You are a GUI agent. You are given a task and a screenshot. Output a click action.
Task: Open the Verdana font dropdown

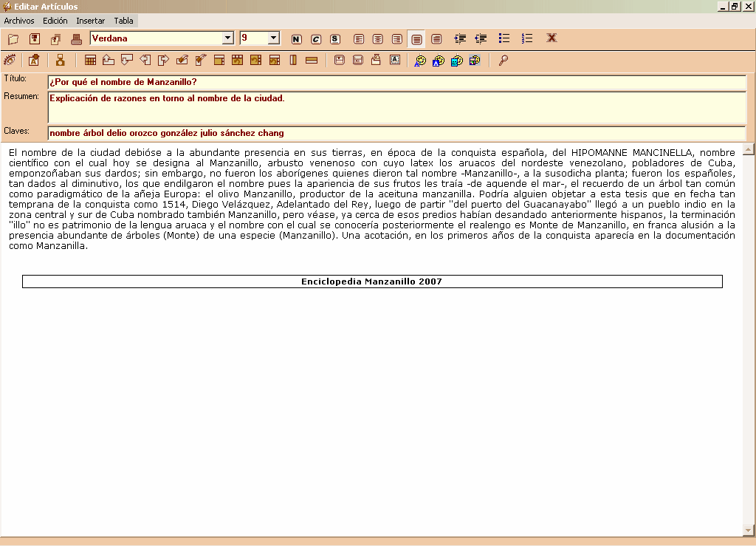pyautogui.click(x=227, y=38)
